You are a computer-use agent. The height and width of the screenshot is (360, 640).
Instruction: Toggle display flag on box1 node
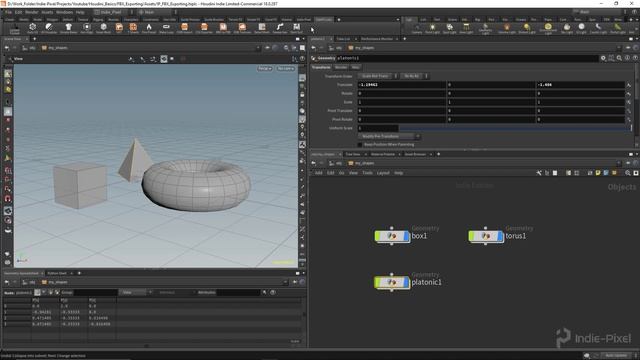point(406,236)
